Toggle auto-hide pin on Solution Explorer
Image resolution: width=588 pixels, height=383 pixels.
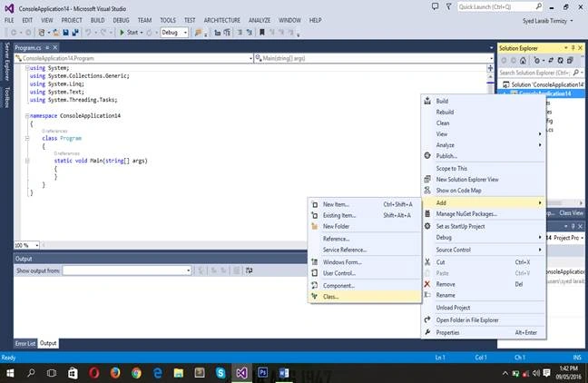pos(573,48)
